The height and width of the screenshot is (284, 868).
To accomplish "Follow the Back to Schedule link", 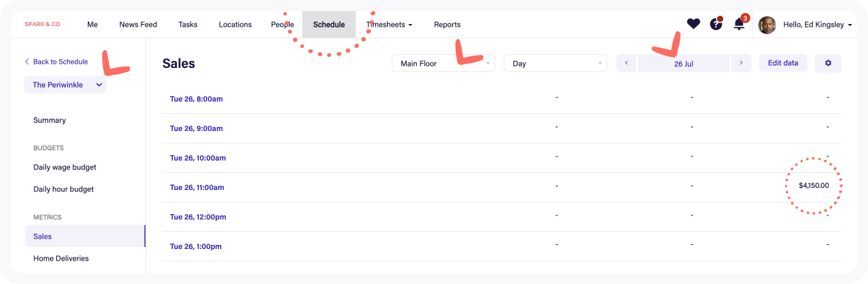I will [56, 62].
